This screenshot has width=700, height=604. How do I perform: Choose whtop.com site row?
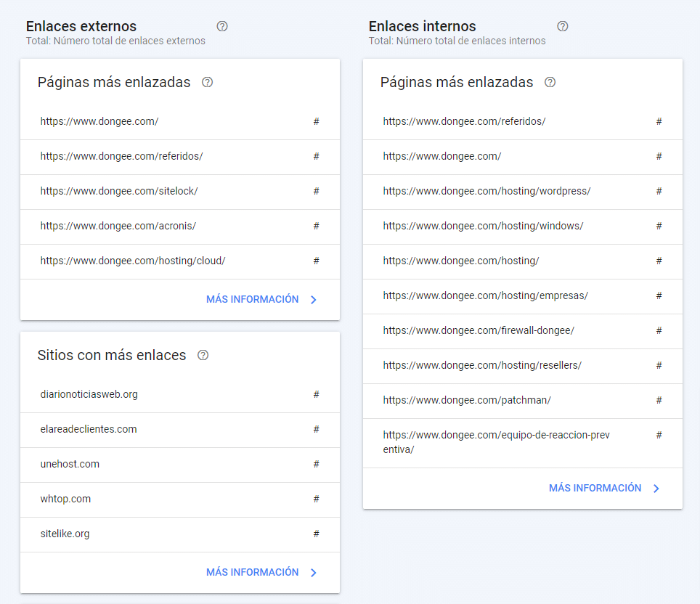coord(180,499)
